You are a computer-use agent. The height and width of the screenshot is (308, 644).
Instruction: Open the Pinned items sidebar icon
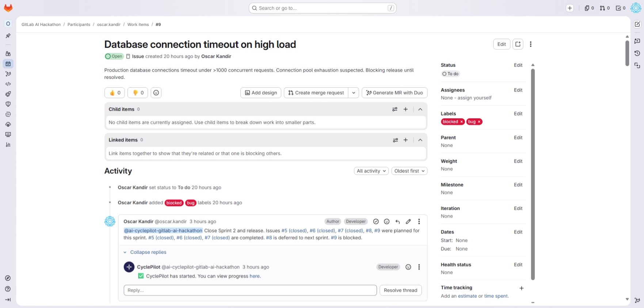(8, 36)
